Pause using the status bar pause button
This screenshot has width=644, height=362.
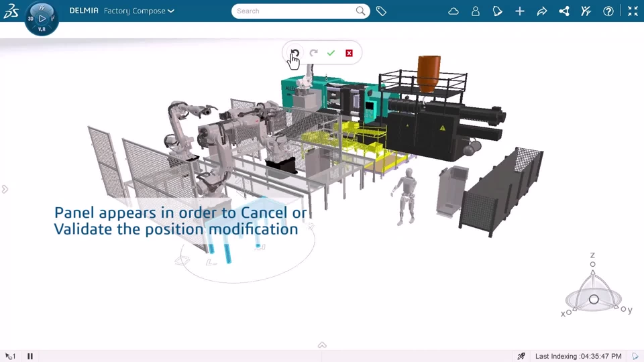pos(30,356)
